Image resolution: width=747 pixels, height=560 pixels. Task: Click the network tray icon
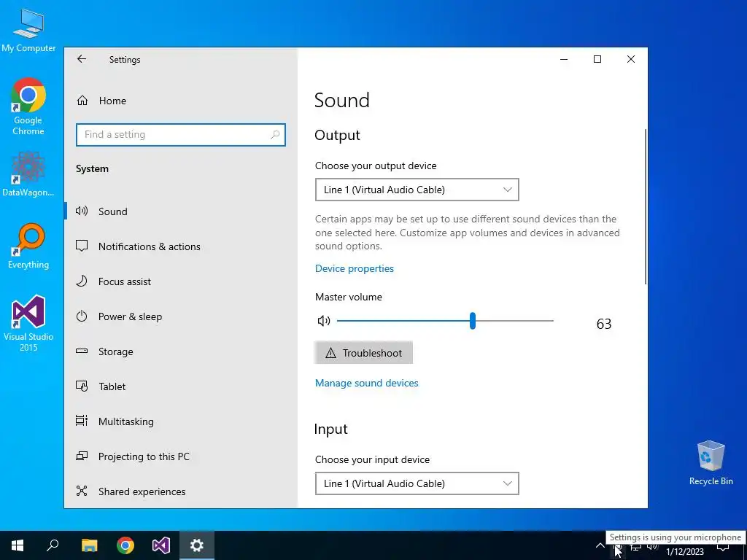pyautogui.click(x=635, y=548)
